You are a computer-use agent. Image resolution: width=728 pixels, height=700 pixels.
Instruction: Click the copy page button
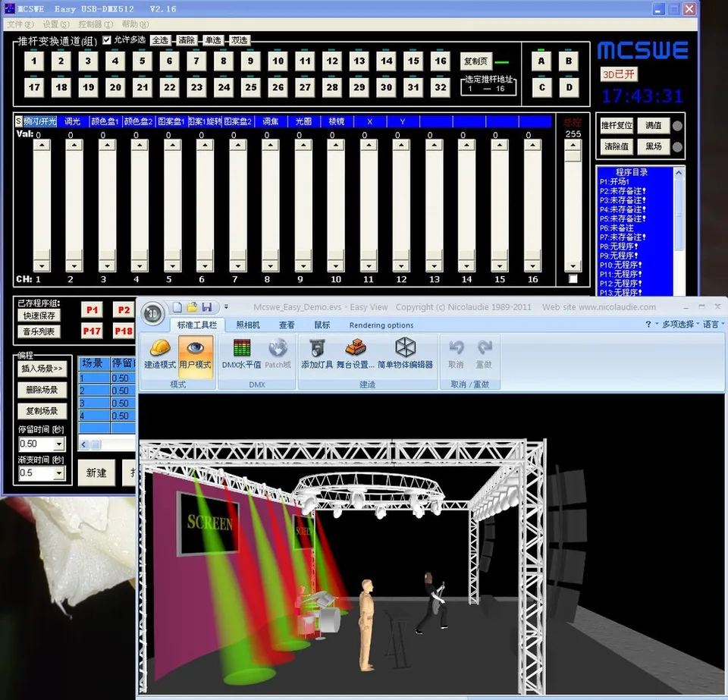coord(475,61)
